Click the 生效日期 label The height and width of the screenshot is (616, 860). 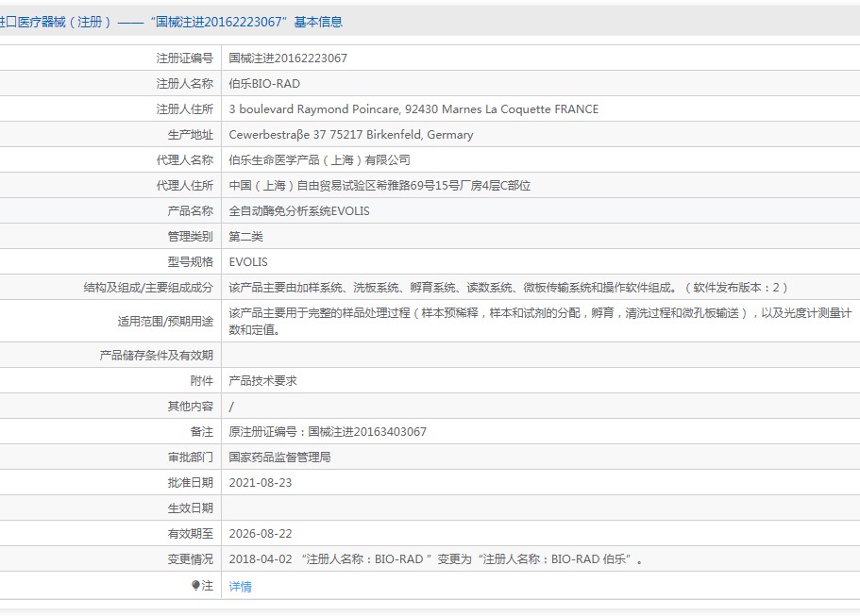191,508
